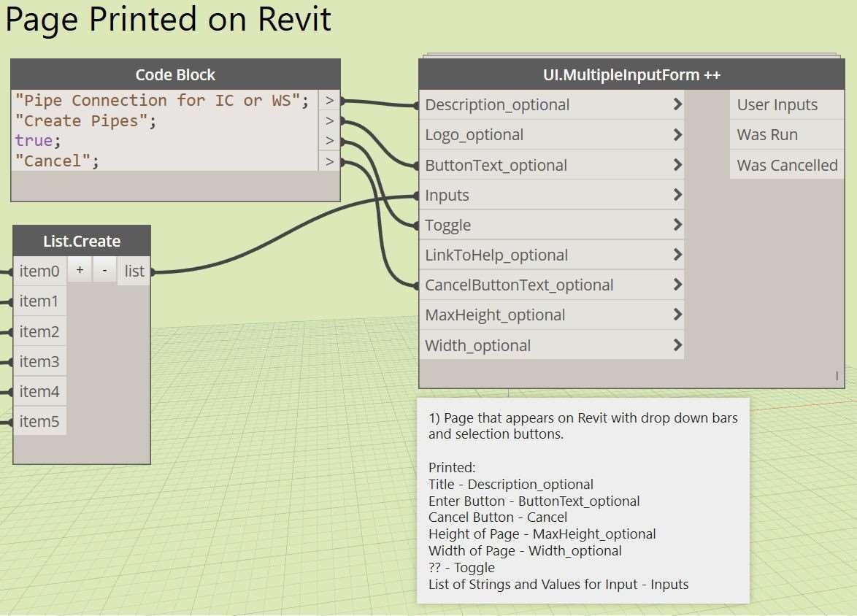Click the item5 input port
The image size is (857, 616).
point(39,421)
